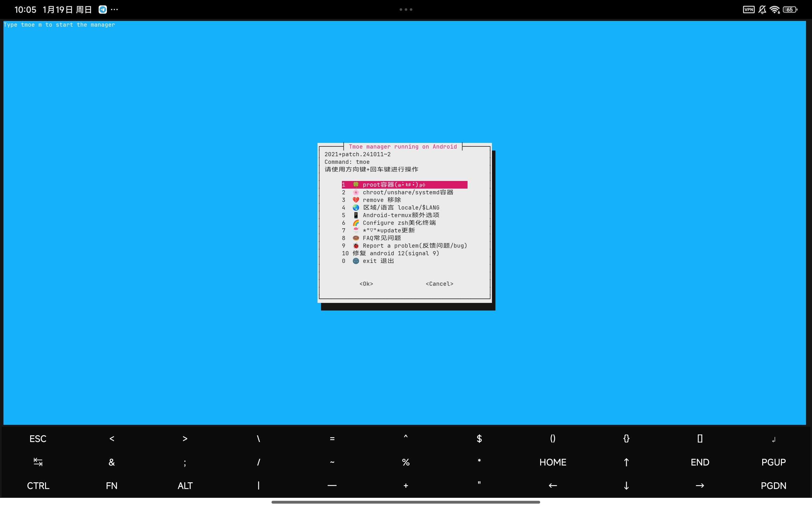Tap the VPN status icon
The height and width of the screenshot is (508, 812).
pos(749,10)
